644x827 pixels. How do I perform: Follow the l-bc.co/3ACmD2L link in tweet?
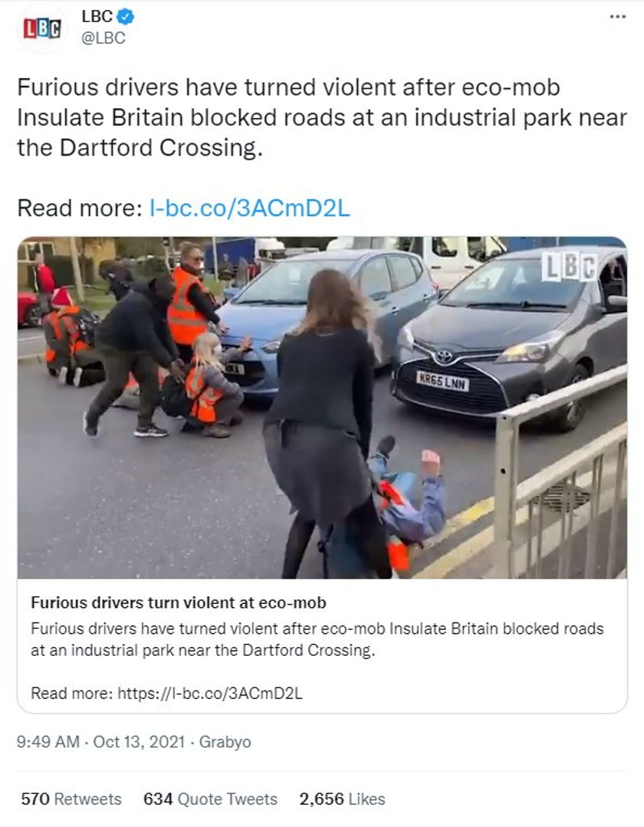coord(249,208)
